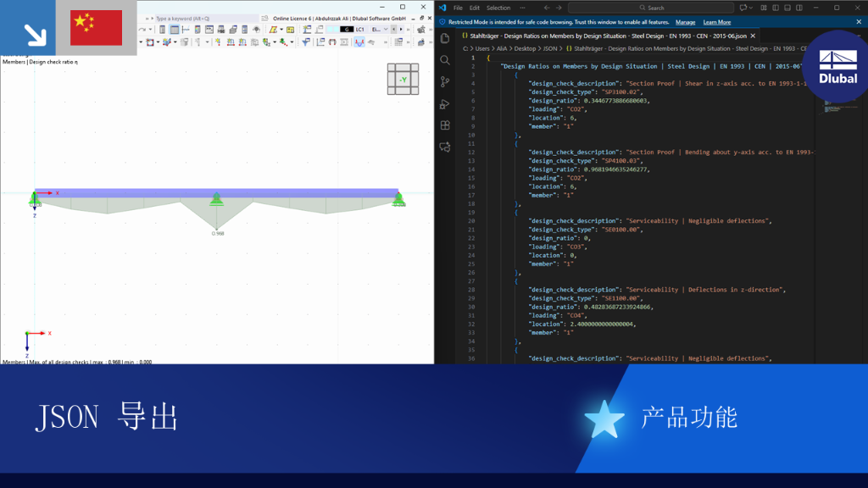Open the more menus ellipsis in VS Code
The height and width of the screenshot is (488, 868).
pos(522,8)
